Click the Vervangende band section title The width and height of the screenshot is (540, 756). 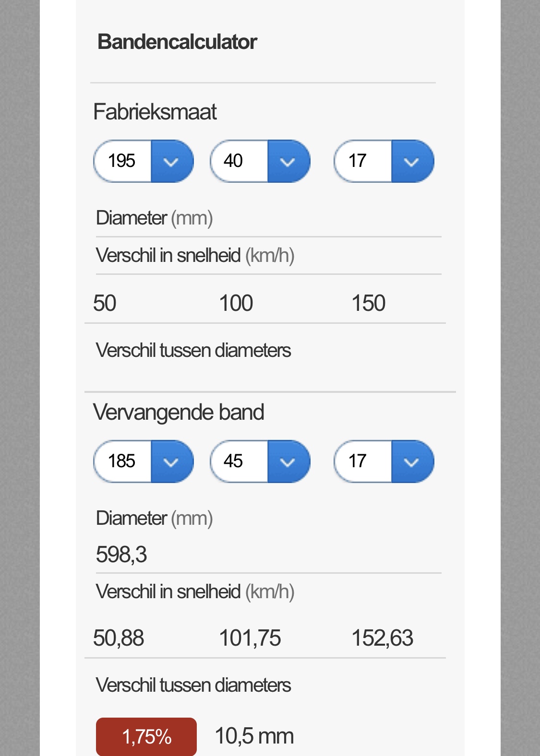point(179,412)
